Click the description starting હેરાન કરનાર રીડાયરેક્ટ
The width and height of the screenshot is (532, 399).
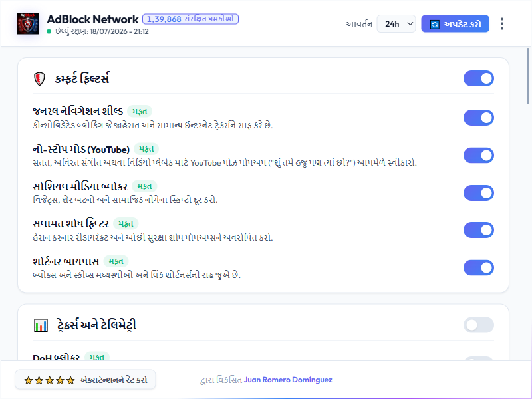[153, 237]
